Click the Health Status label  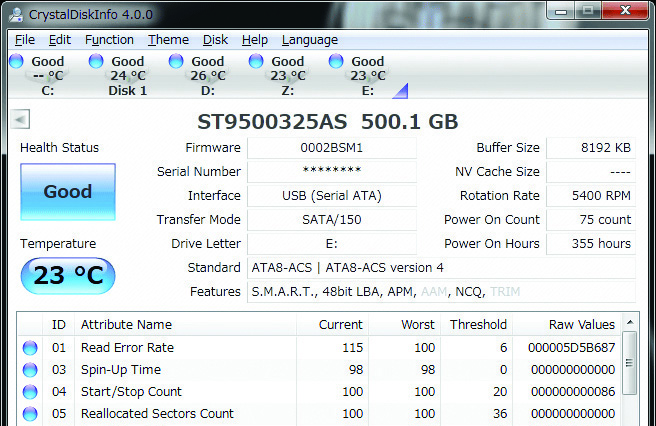click(59, 148)
